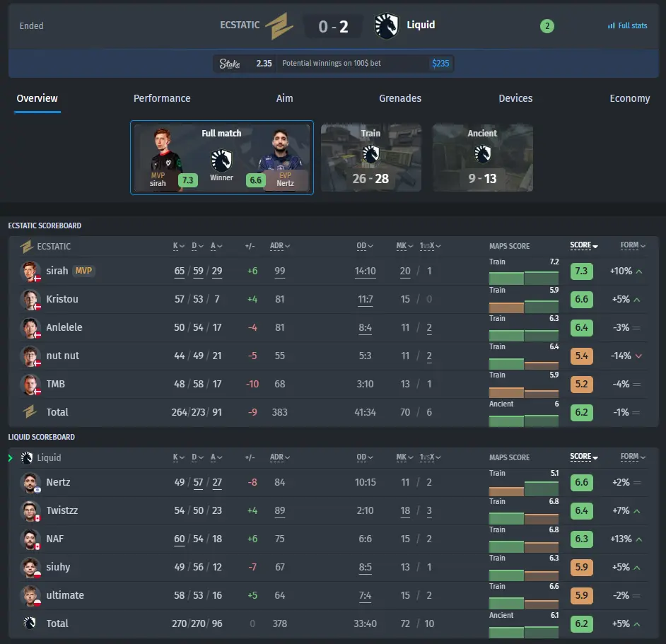
Task: Select the Ancient map card 9-13
Action: tap(482, 158)
